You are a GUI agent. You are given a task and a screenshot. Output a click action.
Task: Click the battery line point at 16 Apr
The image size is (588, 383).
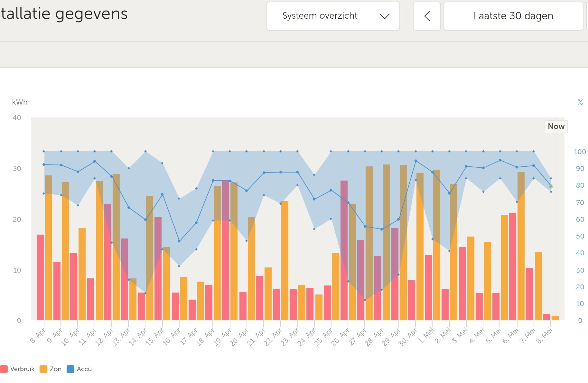pyautogui.click(x=179, y=241)
